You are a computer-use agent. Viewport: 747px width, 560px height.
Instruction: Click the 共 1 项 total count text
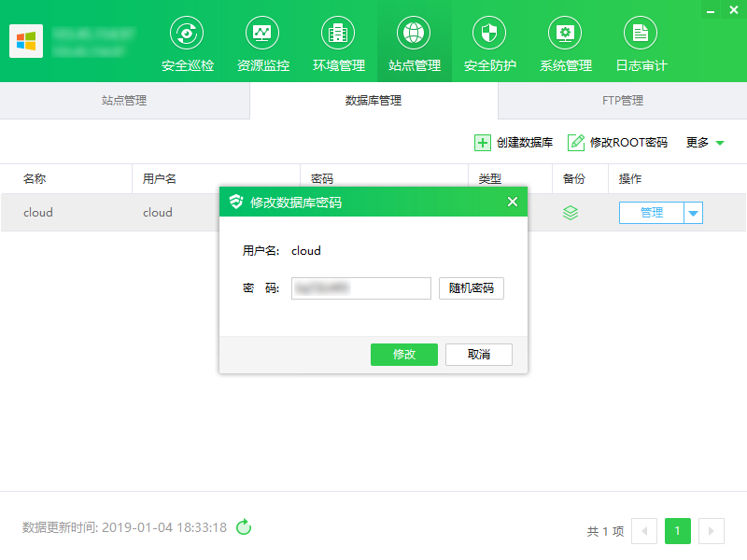[605, 531]
